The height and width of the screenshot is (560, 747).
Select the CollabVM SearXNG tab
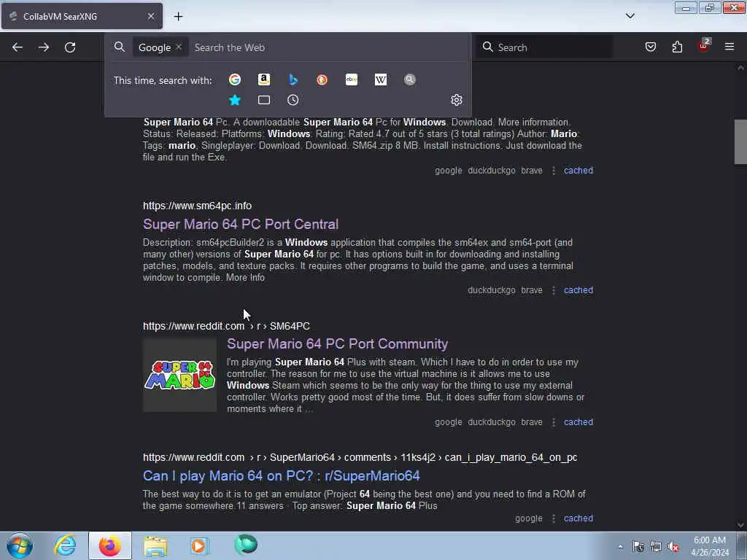pyautogui.click(x=82, y=16)
